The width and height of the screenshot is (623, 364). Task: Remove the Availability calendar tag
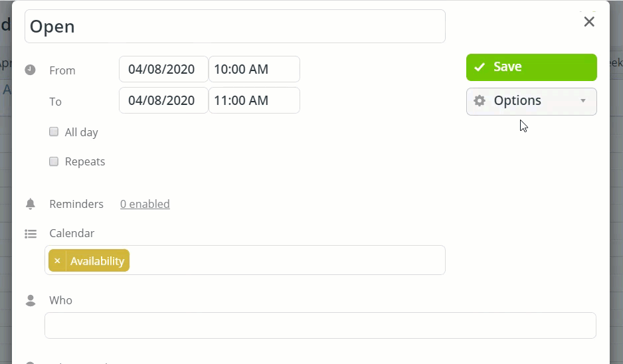tap(57, 261)
